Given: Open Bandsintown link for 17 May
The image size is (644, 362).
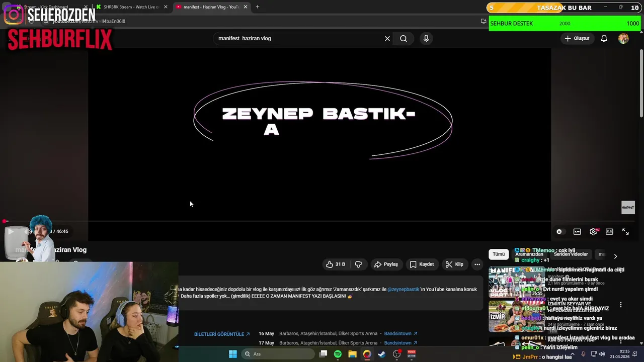Looking at the screenshot, I should point(400,343).
